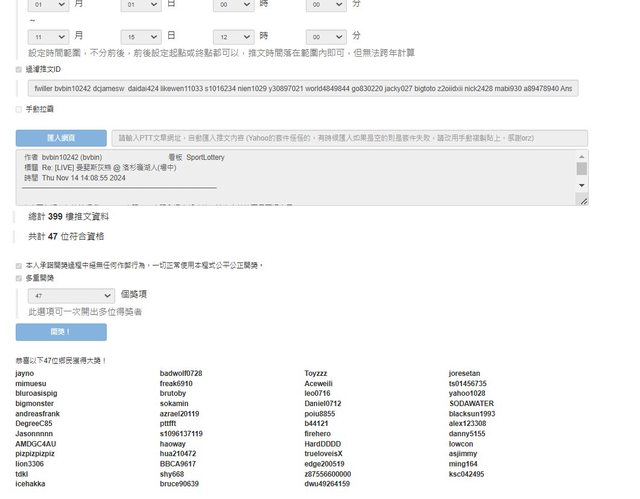Open the end month dropdown showing 11
The width and height of the screenshot is (640, 499).
pos(48,35)
